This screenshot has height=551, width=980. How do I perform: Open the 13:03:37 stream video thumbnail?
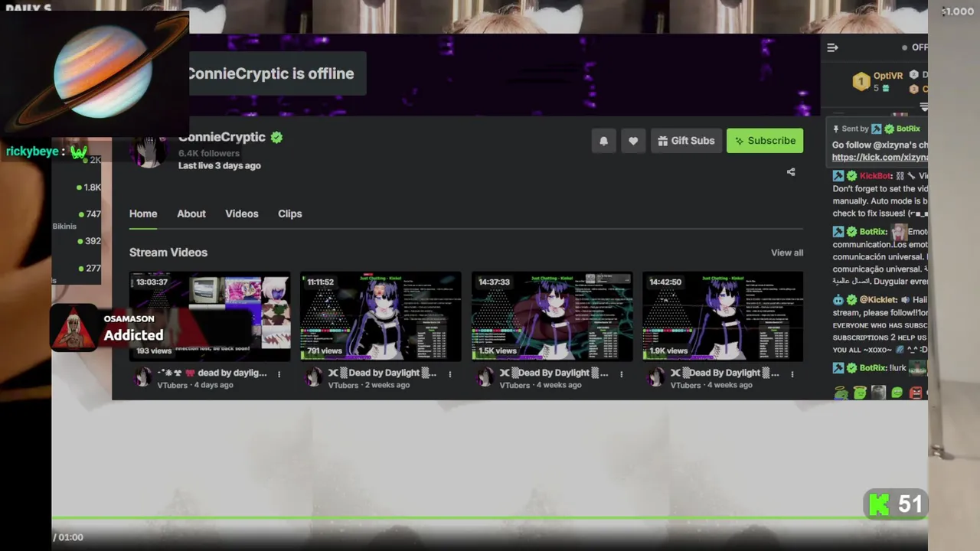210,316
